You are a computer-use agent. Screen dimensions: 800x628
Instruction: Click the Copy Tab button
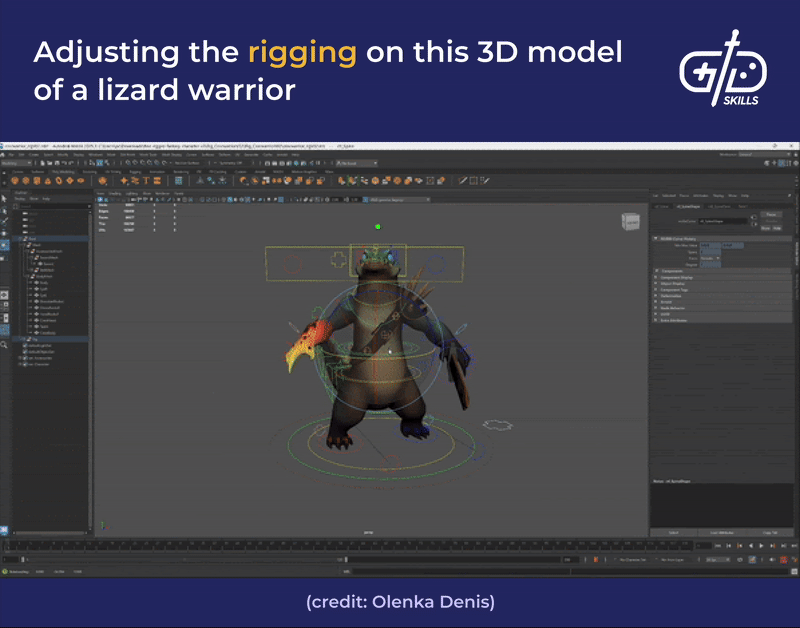click(x=770, y=533)
